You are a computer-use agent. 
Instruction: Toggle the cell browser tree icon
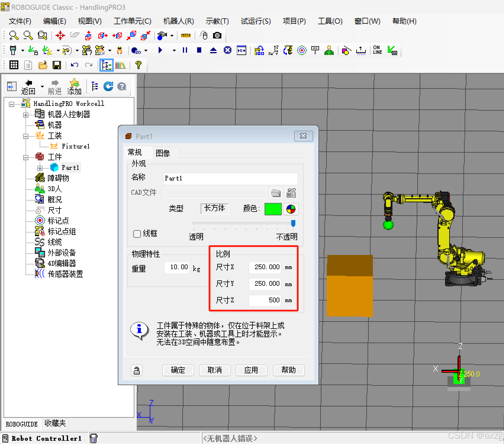(106, 65)
